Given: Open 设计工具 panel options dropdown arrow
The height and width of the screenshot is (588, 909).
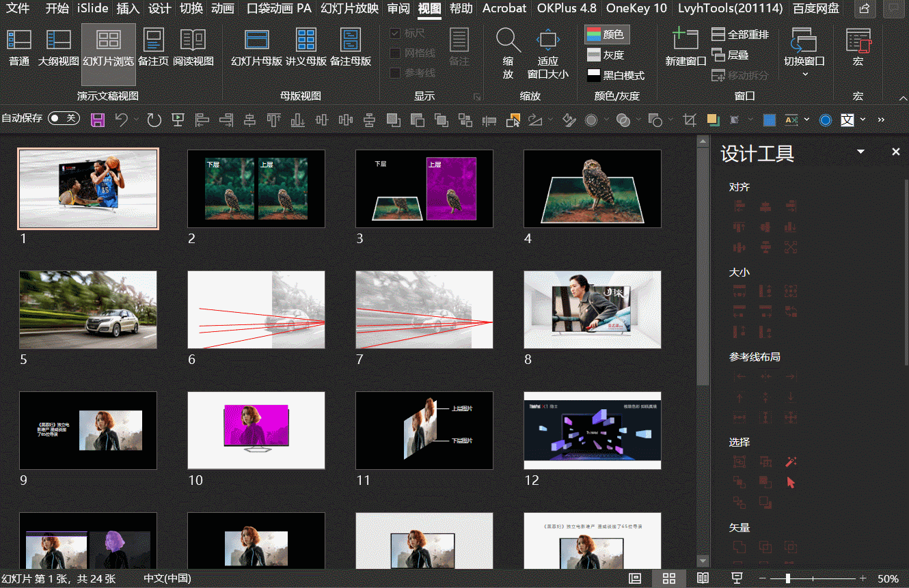Looking at the screenshot, I should coord(861,152).
